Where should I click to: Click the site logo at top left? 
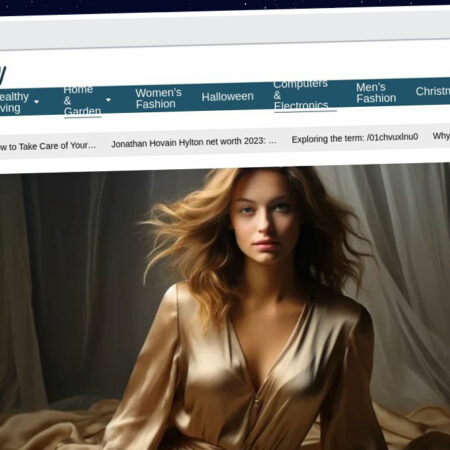coord(3,74)
